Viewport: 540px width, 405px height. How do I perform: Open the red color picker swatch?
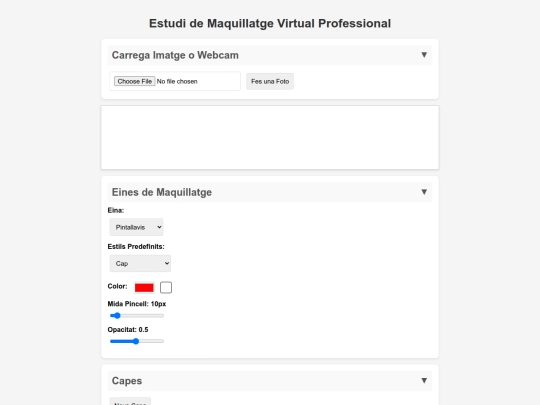[x=144, y=288]
